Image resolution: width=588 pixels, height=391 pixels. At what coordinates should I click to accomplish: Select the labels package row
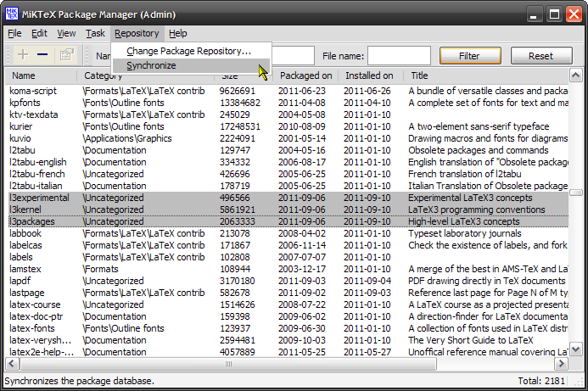click(288, 257)
